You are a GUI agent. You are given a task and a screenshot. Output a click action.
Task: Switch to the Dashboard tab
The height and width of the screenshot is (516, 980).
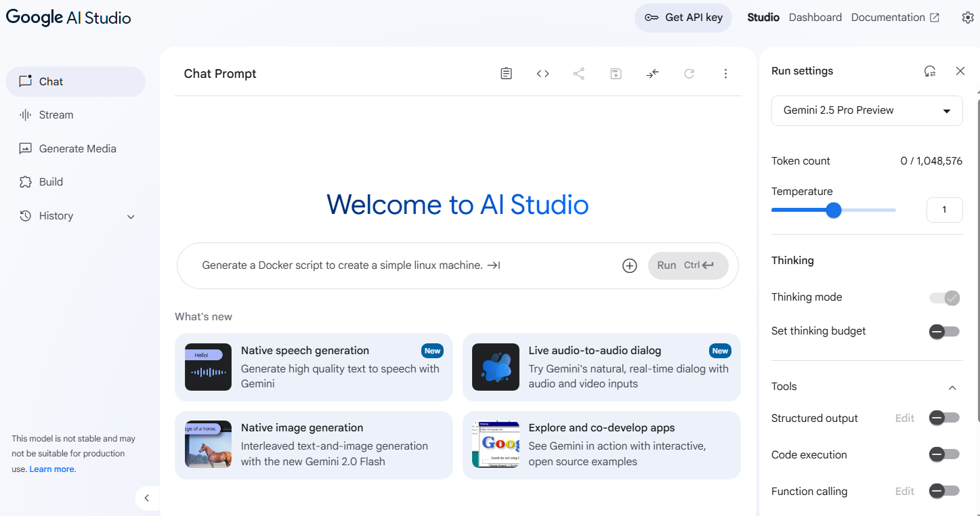pyautogui.click(x=815, y=18)
